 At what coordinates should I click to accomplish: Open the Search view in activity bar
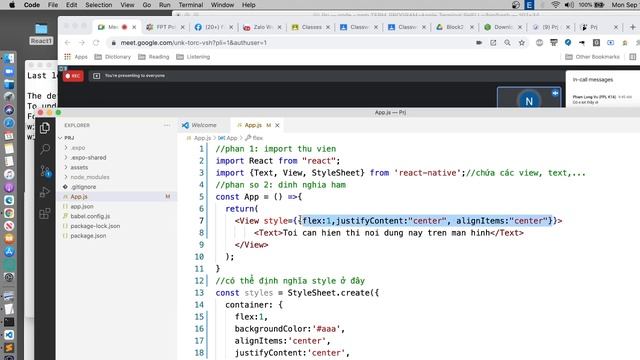pos(45,149)
